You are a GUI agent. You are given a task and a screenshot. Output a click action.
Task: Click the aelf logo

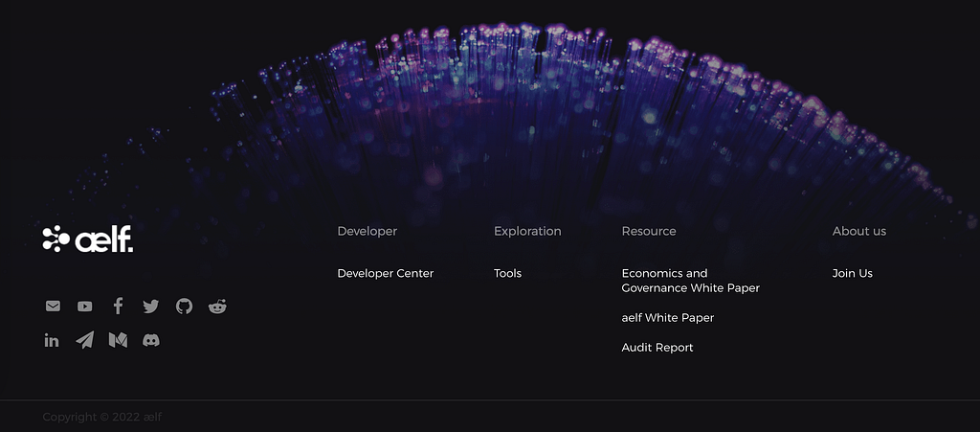pyautogui.click(x=87, y=239)
